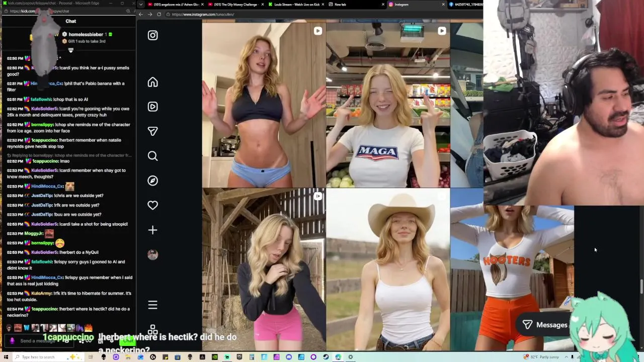Open barn reel with pink shorts
This screenshot has width=644, height=362.
tap(264, 269)
